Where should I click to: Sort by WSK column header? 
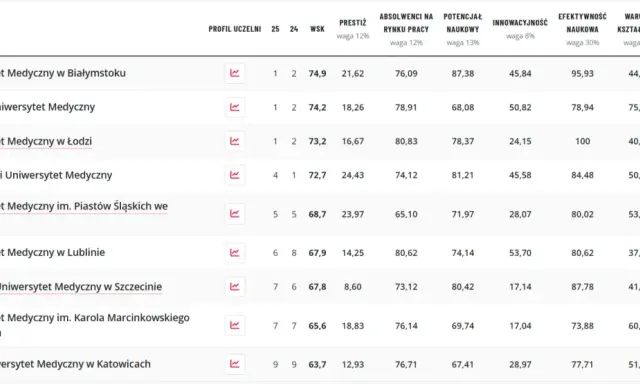(317, 29)
